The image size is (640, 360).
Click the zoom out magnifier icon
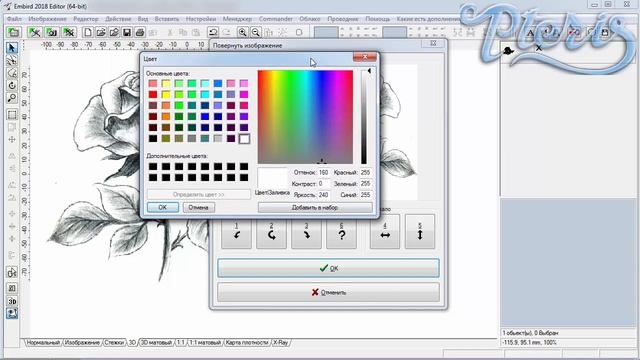256,32
